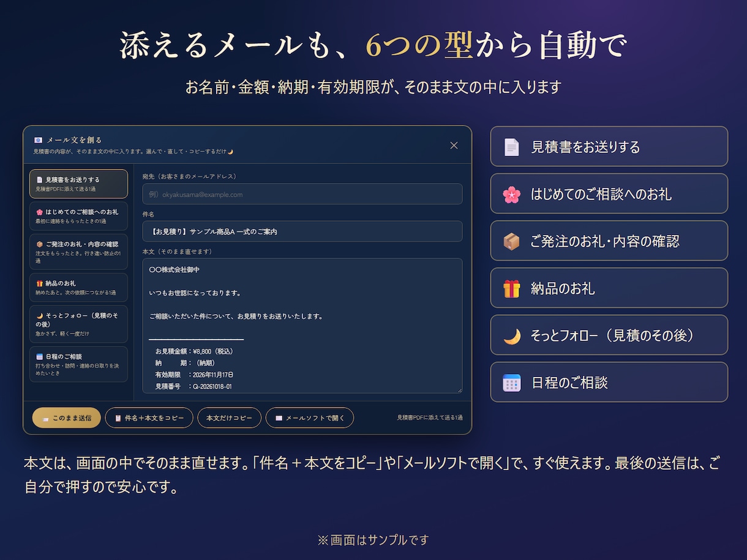Click the 件名 subject field
This screenshot has width=747, height=560.
(x=302, y=231)
